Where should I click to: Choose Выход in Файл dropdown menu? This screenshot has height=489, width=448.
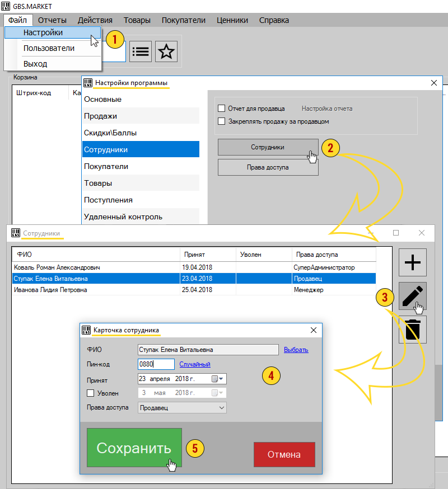click(x=53, y=64)
